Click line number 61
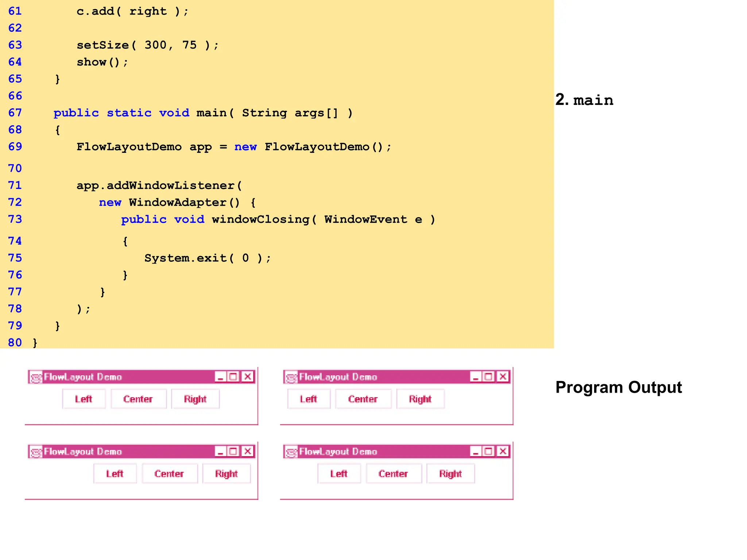Viewport: 747px width, 560px height. [x=15, y=11]
